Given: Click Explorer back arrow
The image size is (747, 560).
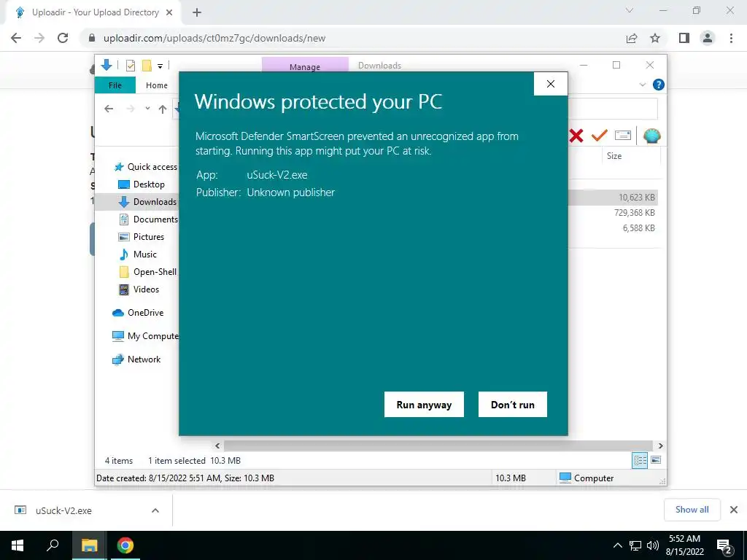Looking at the screenshot, I should point(109,109).
